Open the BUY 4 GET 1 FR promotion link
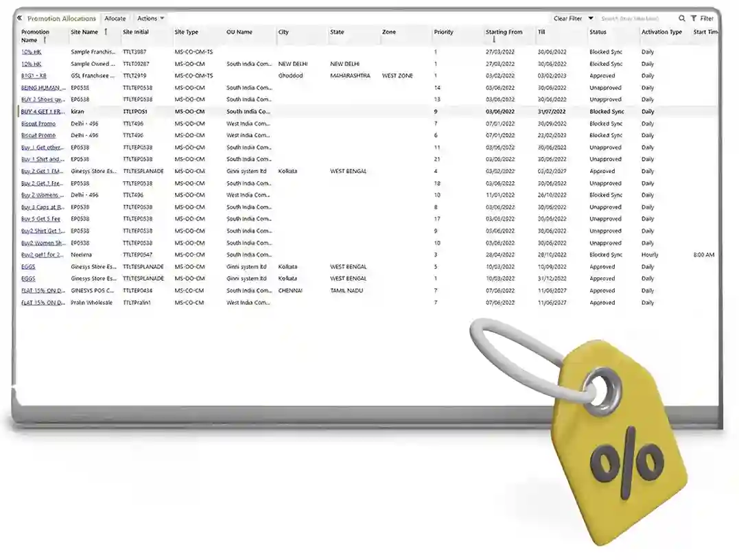The height and width of the screenshot is (560, 739). click(x=42, y=111)
